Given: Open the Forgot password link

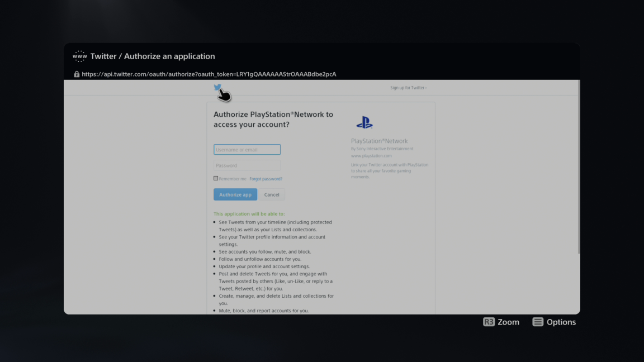Looking at the screenshot, I should (x=266, y=178).
